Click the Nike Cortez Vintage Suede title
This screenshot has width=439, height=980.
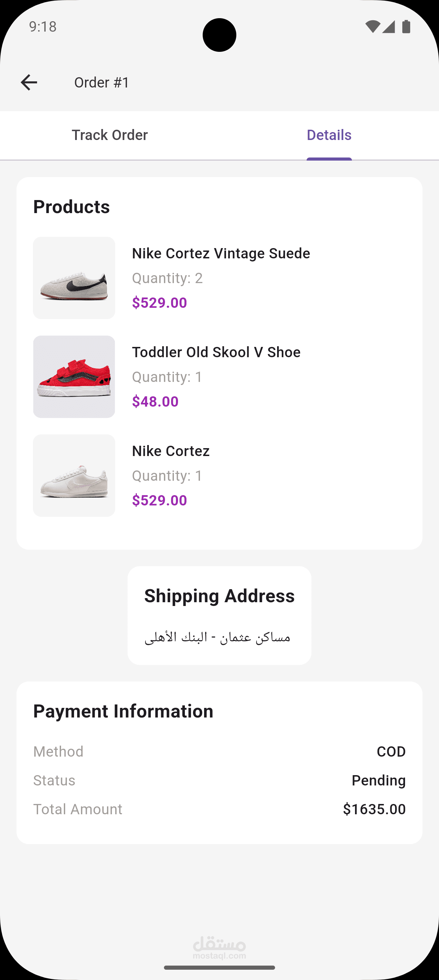point(221,253)
